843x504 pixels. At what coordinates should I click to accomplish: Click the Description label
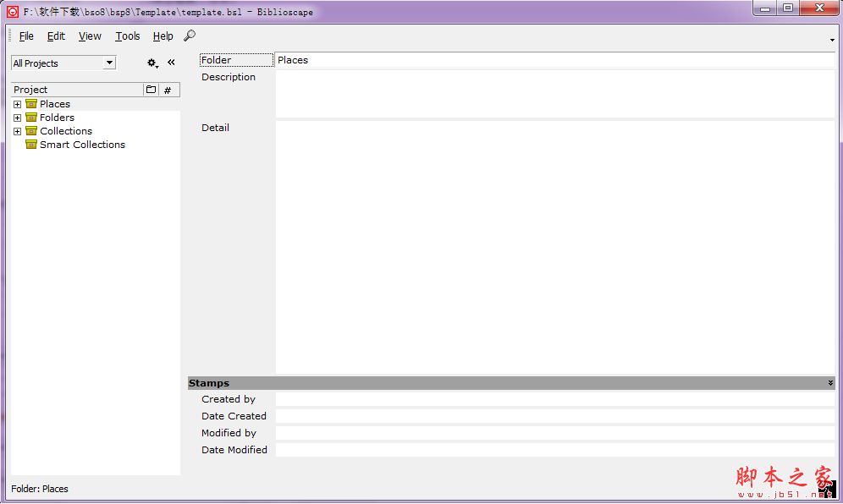click(229, 77)
